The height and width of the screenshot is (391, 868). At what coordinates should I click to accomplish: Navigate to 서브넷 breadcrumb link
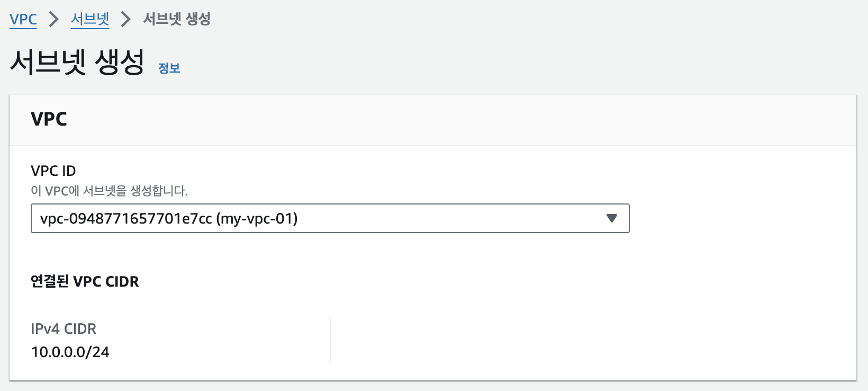click(x=90, y=20)
